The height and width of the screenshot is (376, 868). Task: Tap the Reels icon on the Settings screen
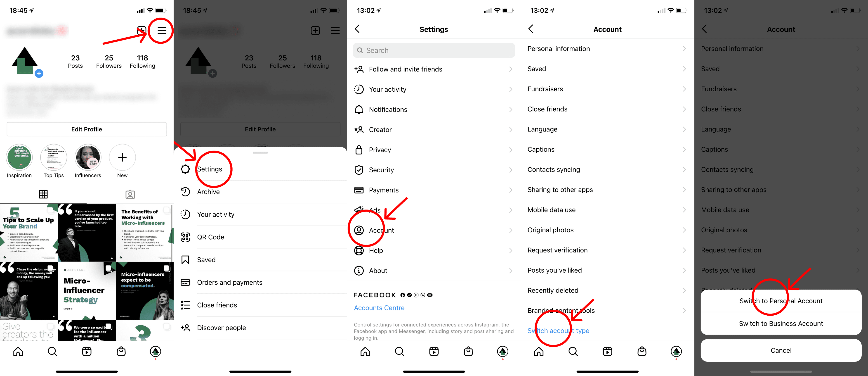434,351
